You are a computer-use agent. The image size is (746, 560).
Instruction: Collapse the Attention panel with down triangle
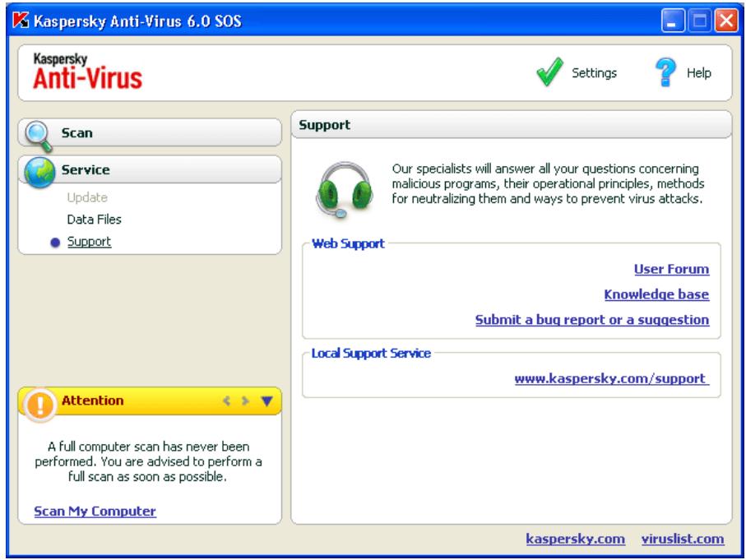(x=267, y=401)
